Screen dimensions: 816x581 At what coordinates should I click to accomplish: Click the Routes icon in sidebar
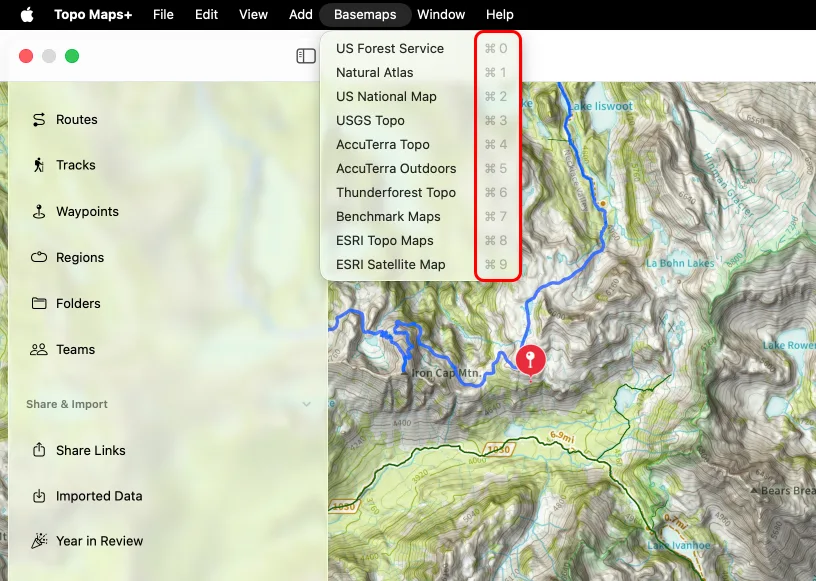(39, 120)
